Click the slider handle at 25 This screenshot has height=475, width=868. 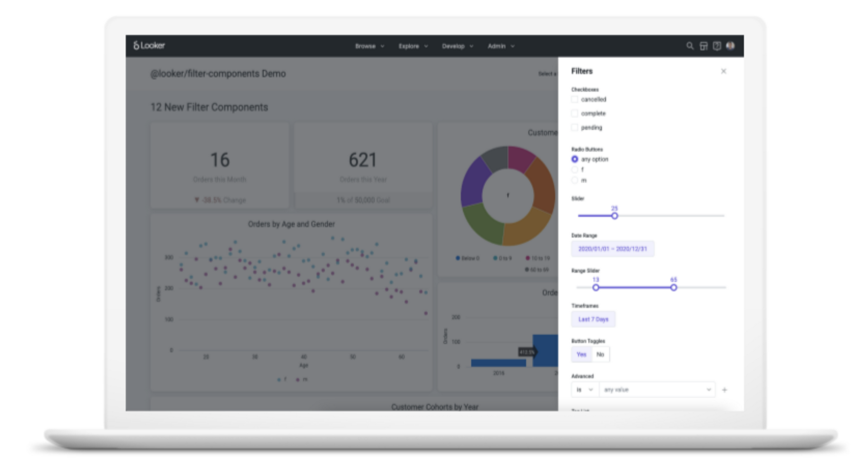pos(615,216)
